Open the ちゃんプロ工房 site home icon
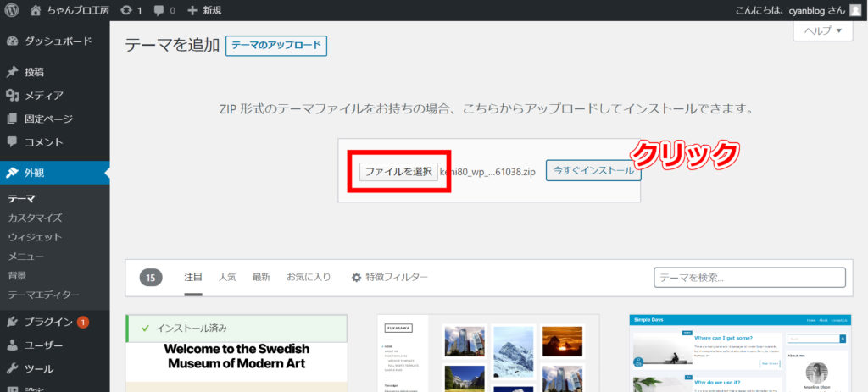 [x=36, y=10]
